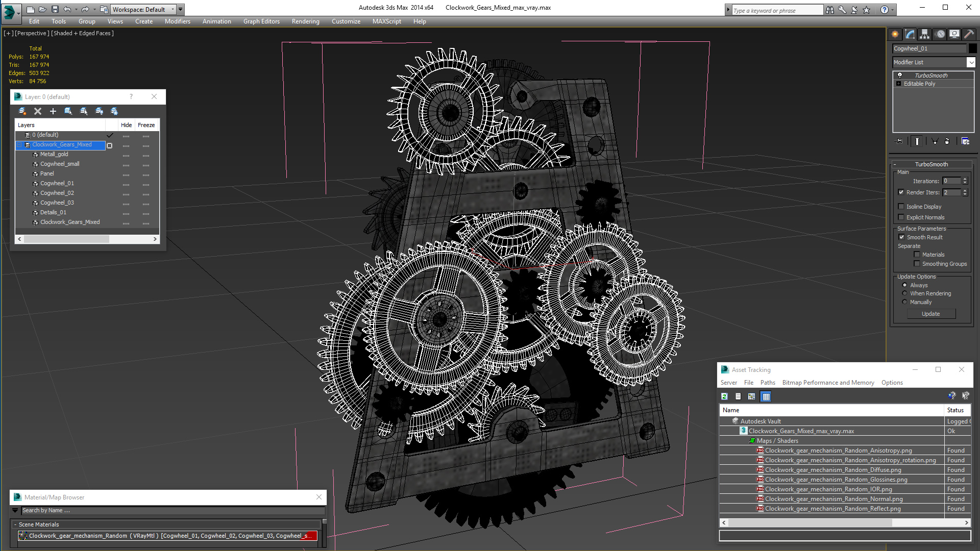Click Remove Modifier trash icon under stack
Screen dimensions: 980x551
coord(947,141)
